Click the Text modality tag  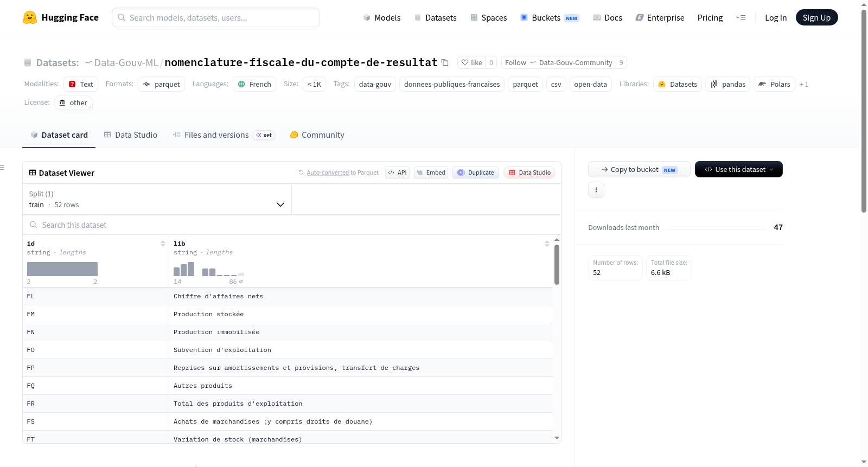tap(81, 84)
